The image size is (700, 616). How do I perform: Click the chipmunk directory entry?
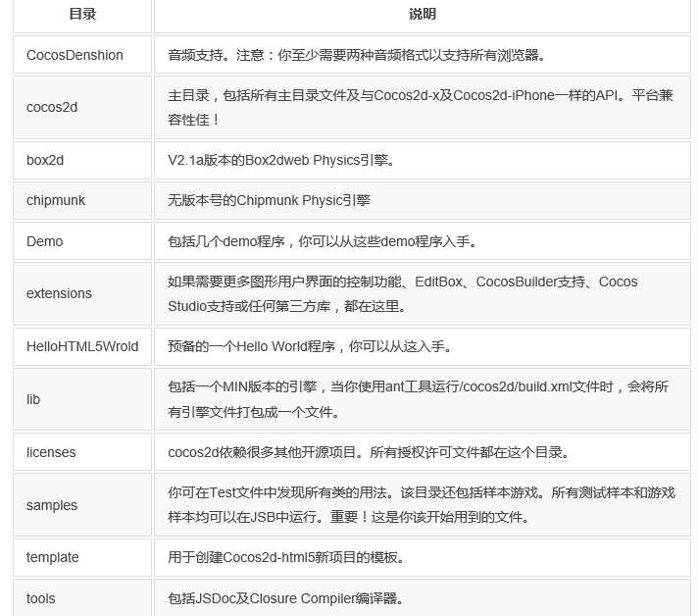click(x=55, y=200)
